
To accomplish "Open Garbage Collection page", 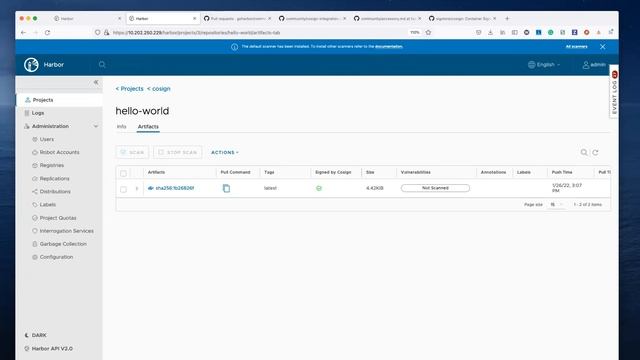I will (x=63, y=244).
